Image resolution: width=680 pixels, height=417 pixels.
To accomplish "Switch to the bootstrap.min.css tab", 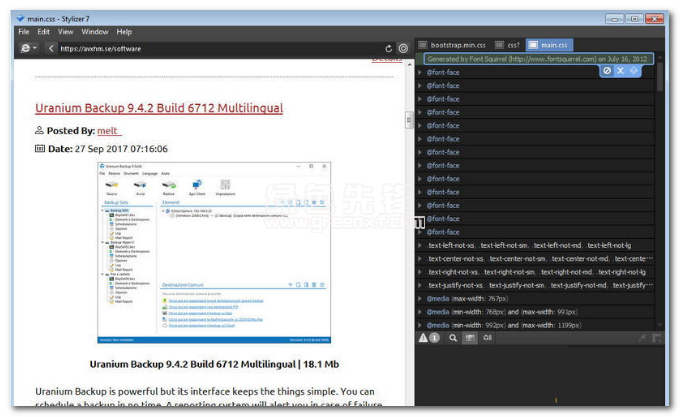I will pyautogui.click(x=453, y=45).
